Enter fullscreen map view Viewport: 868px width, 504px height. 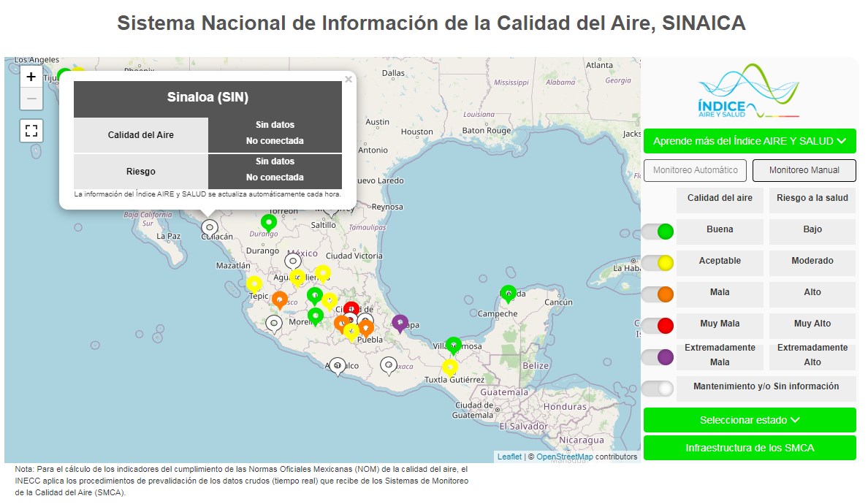(31, 131)
